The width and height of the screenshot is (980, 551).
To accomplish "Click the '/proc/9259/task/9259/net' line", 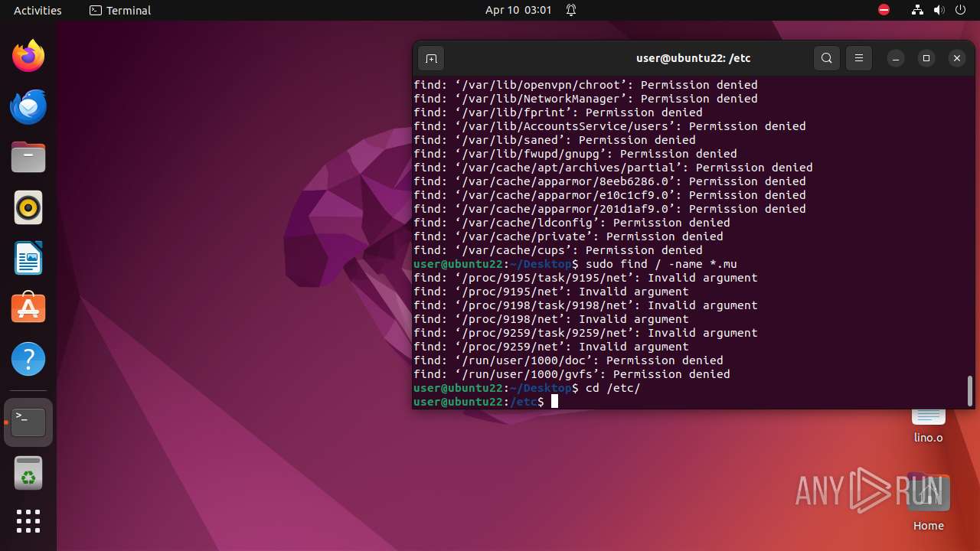I will pos(586,333).
